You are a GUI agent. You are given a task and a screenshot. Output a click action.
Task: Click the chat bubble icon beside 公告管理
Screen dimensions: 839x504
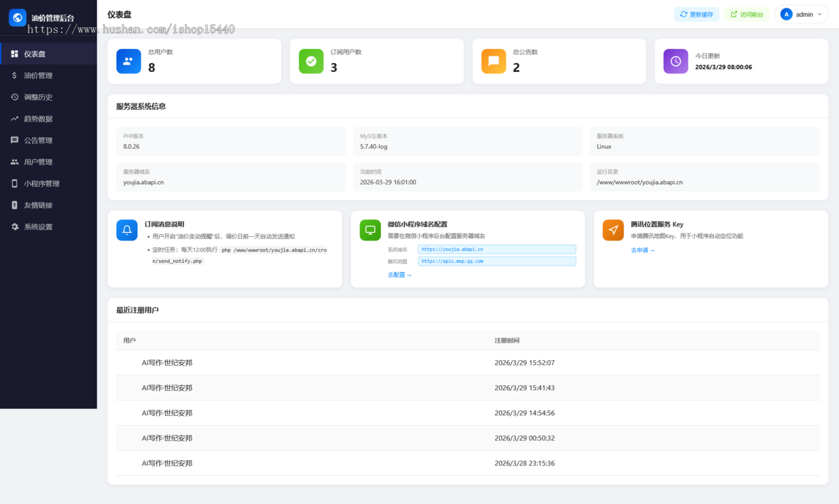[x=15, y=141]
